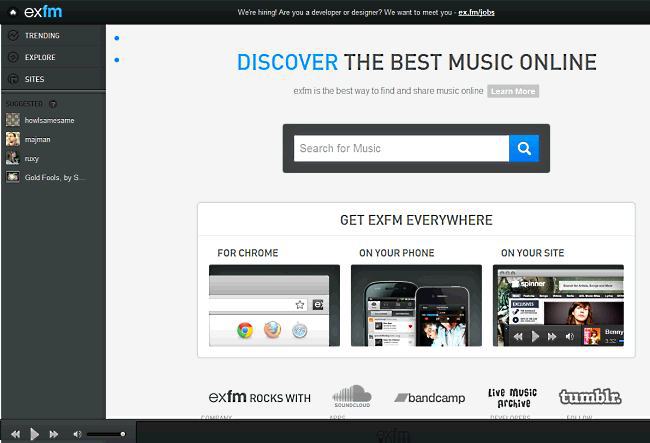
Task: Click the Suggested help question icon
Action: tap(53, 104)
